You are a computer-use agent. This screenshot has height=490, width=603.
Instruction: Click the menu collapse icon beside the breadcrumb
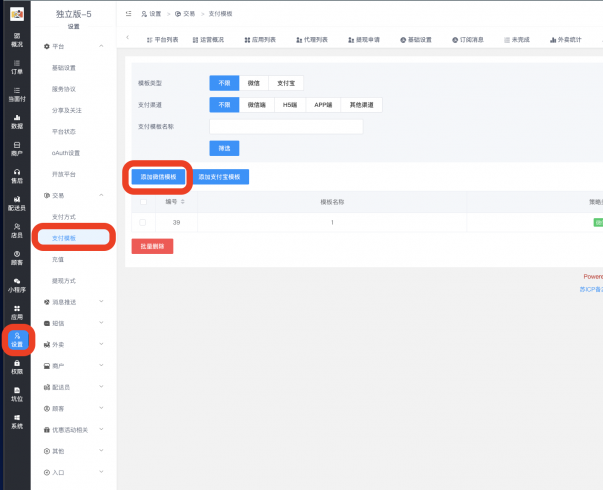coord(130,14)
